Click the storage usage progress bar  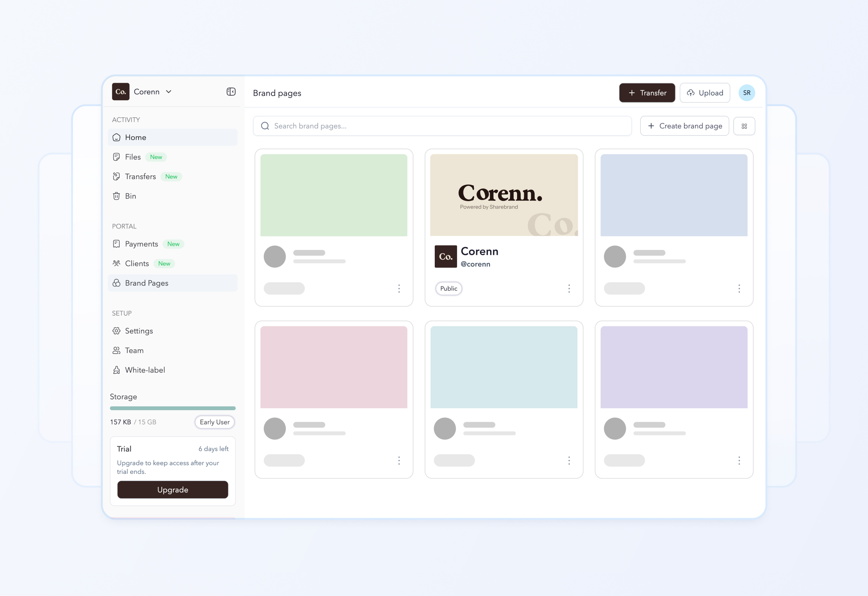coord(172,408)
